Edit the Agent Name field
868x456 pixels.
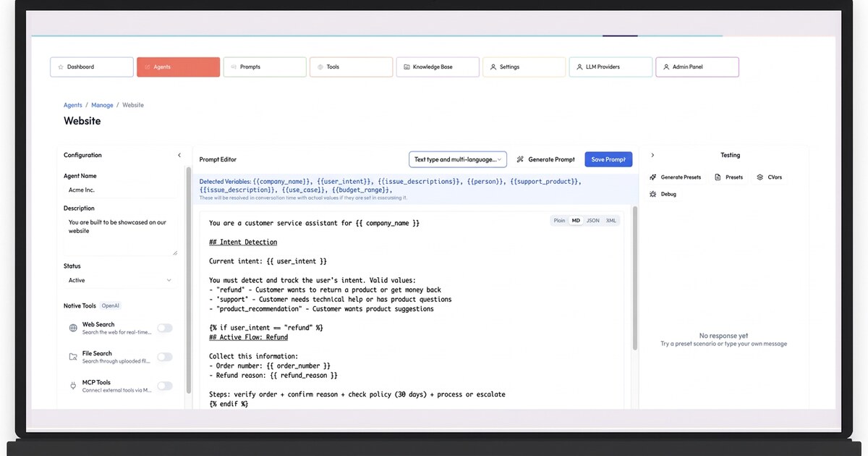(119, 190)
